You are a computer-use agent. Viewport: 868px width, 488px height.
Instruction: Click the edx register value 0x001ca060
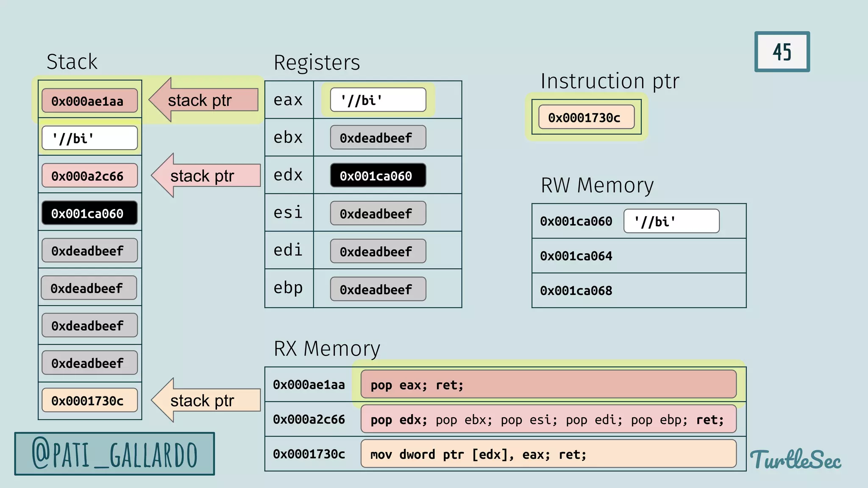378,175
